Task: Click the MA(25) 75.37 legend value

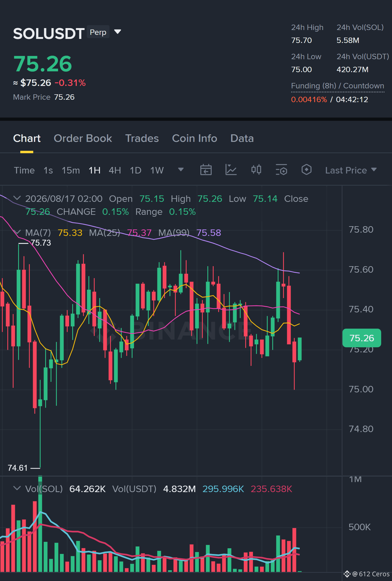Action: (x=139, y=233)
